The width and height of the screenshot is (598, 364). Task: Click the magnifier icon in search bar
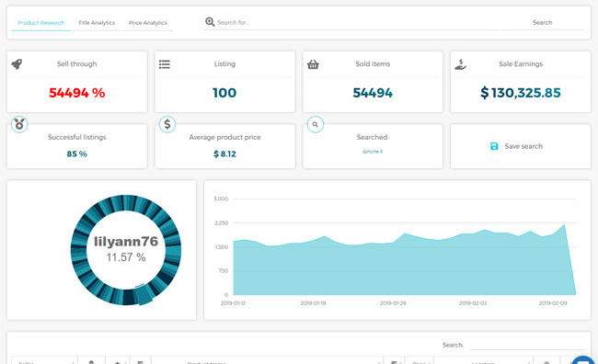pyautogui.click(x=210, y=22)
